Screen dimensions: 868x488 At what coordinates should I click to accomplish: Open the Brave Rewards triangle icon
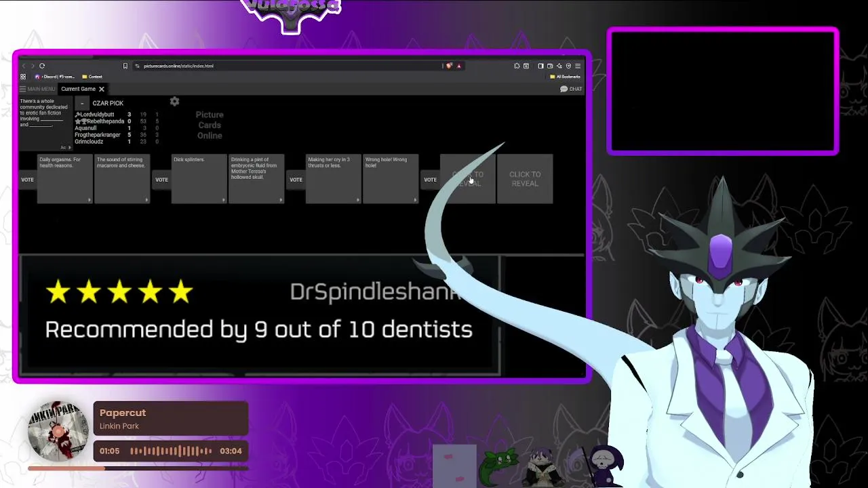(x=459, y=66)
